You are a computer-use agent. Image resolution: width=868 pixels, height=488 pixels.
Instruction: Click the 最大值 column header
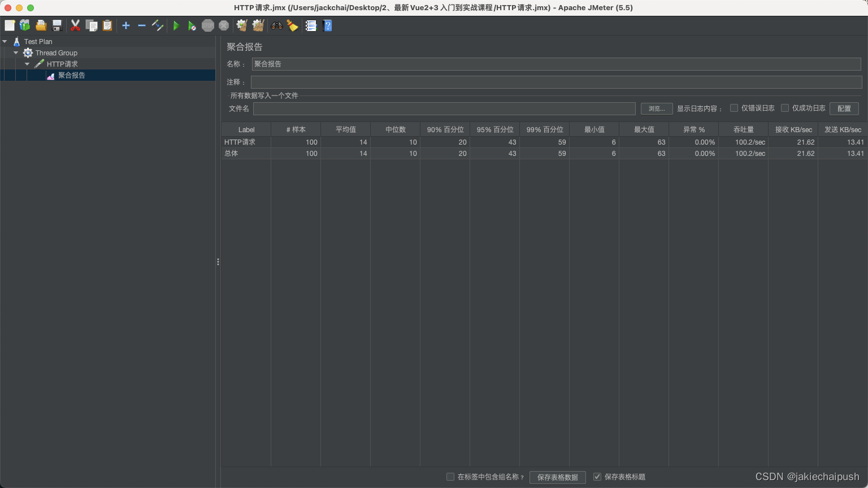point(644,129)
